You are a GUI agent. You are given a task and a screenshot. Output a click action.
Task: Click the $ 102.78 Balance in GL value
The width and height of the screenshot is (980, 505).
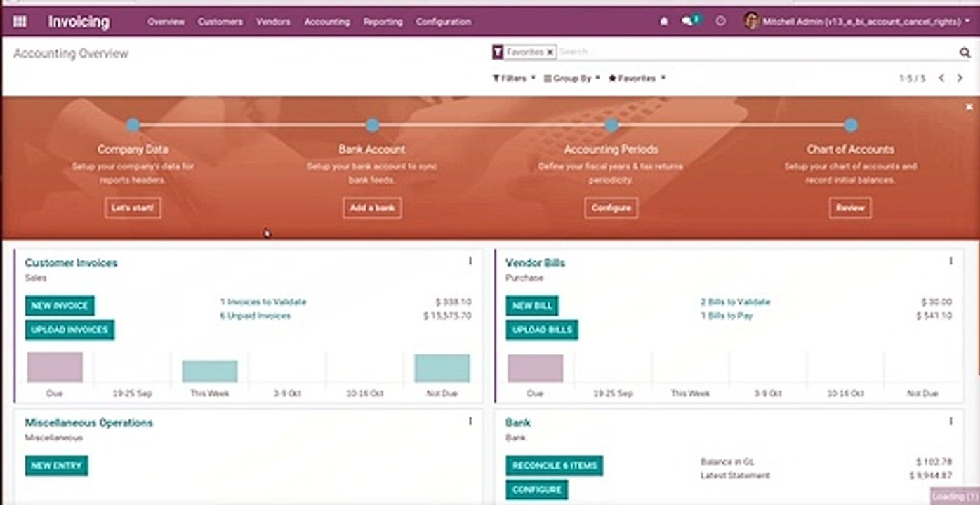[x=934, y=462]
